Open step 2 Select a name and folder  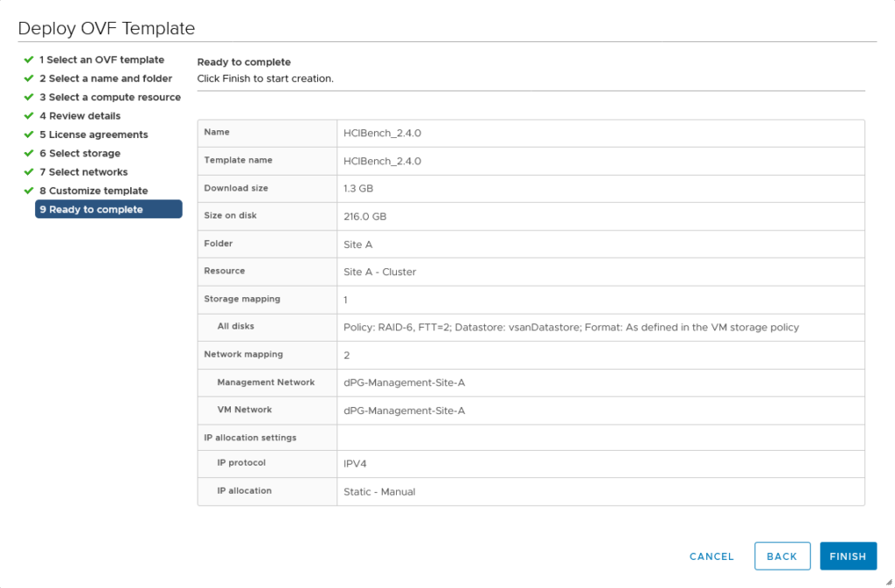point(106,78)
